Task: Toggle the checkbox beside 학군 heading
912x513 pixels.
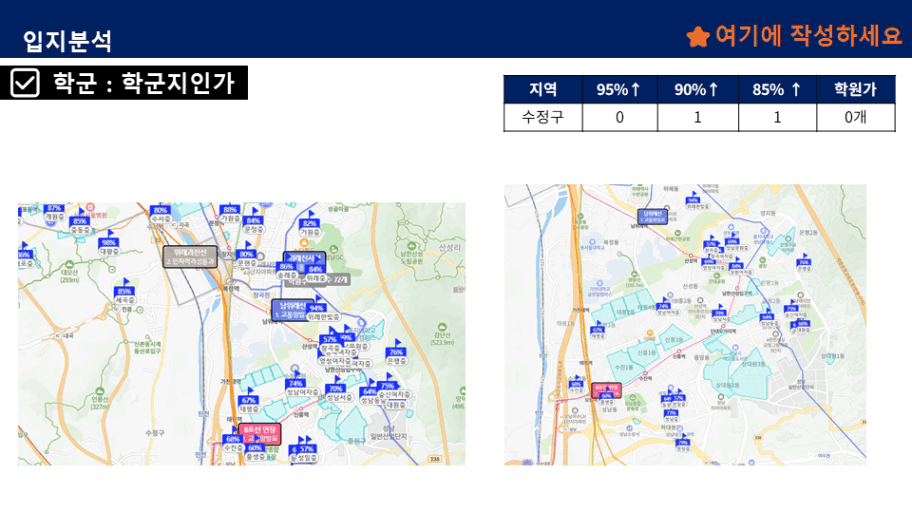Action: (25, 83)
